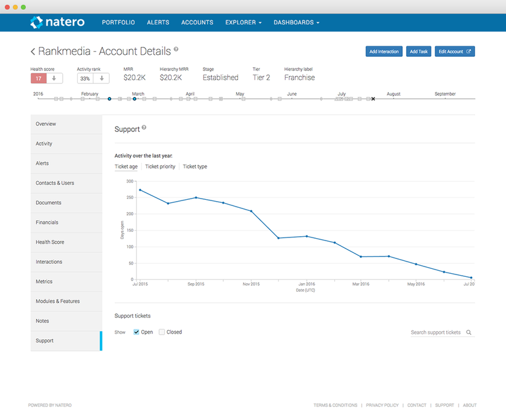Click the Franchise hierarchy label value

point(299,78)
